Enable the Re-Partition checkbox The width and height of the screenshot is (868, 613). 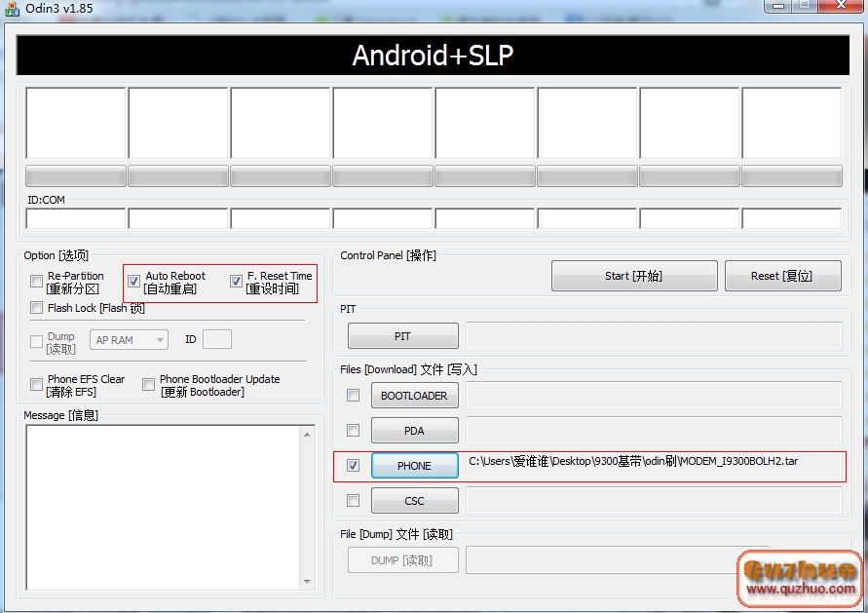tap(37, 282)
